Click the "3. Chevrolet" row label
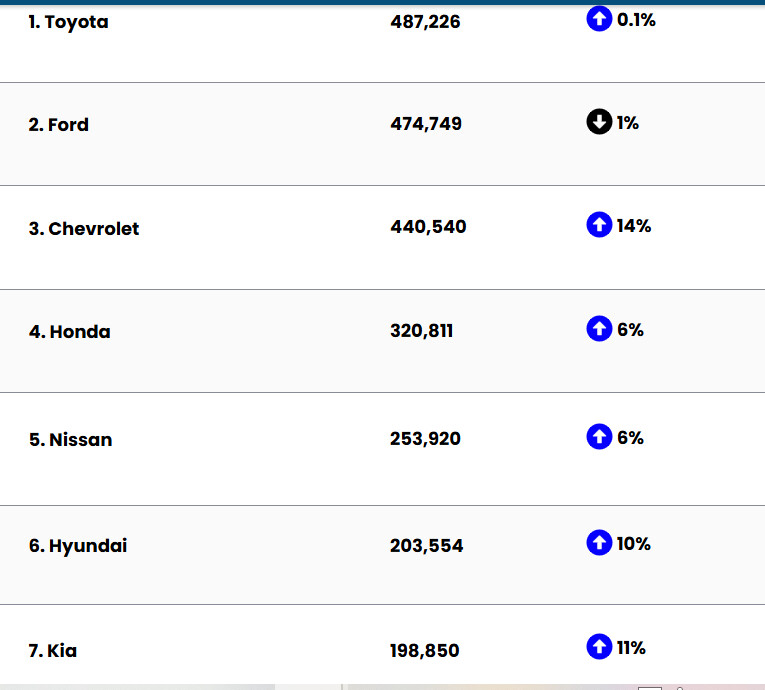The width and height of the screenshot is (765, 690). (84, 229)
